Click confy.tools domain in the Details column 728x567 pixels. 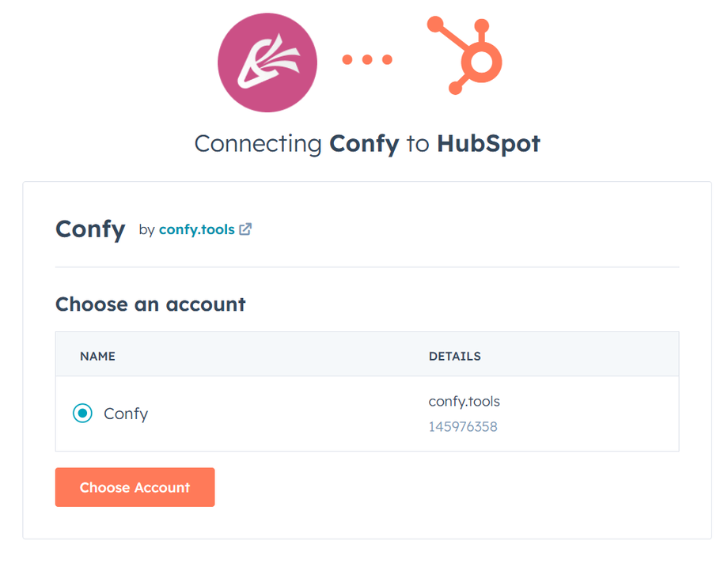tap(464, 402)
